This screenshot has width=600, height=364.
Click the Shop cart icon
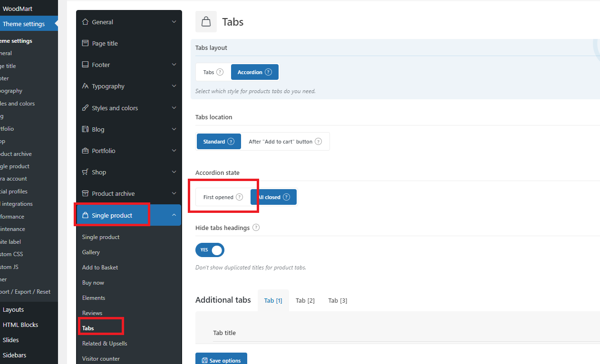coord(86,172)
